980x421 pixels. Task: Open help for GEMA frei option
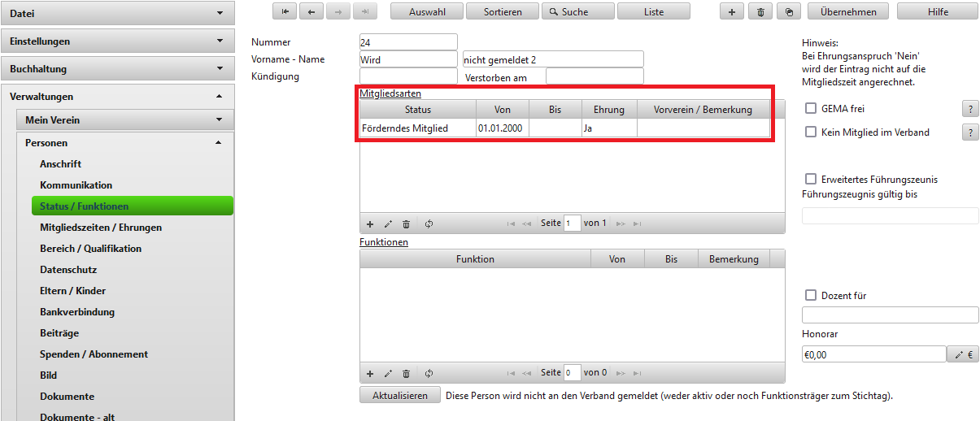point(970,109)
